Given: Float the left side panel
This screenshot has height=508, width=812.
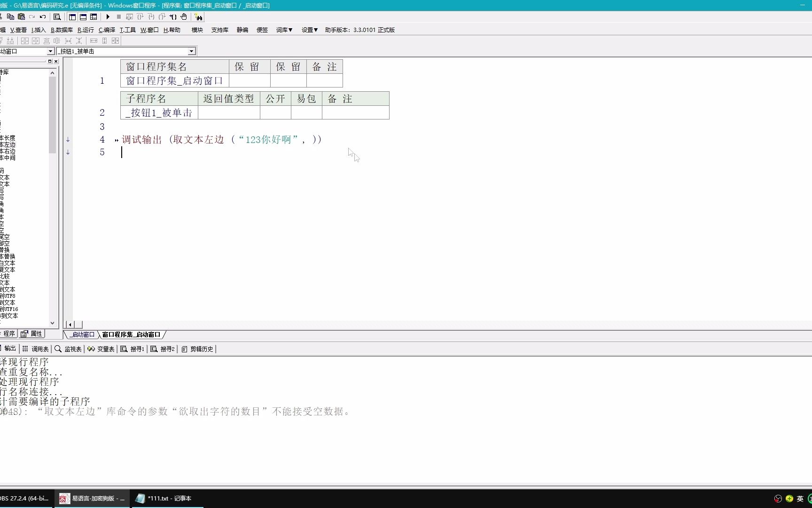Looking at the screenshot, I should [x=50, y=61].
